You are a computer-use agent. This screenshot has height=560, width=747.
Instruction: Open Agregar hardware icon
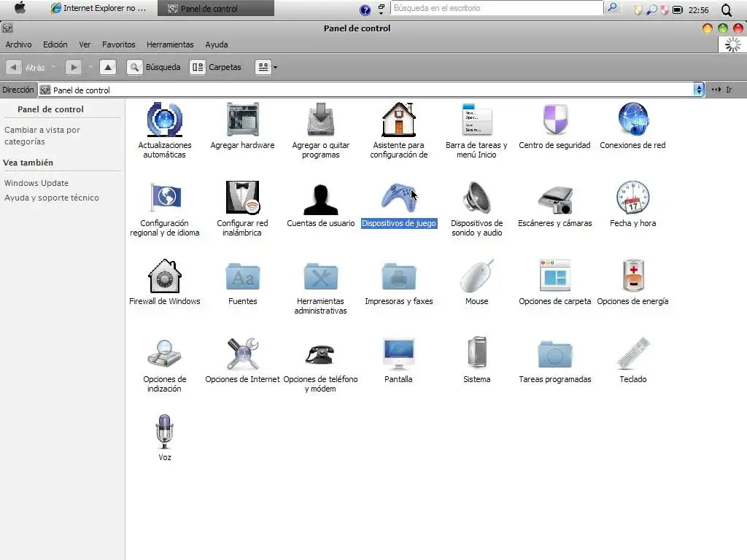[x=242, y=119]
